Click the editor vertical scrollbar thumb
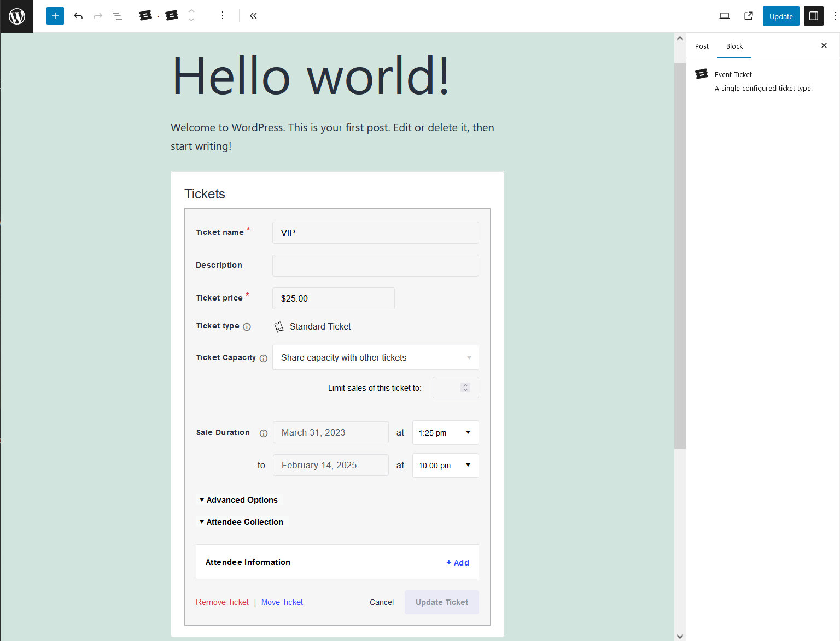 pyautogui.click(x=680, y=256)
